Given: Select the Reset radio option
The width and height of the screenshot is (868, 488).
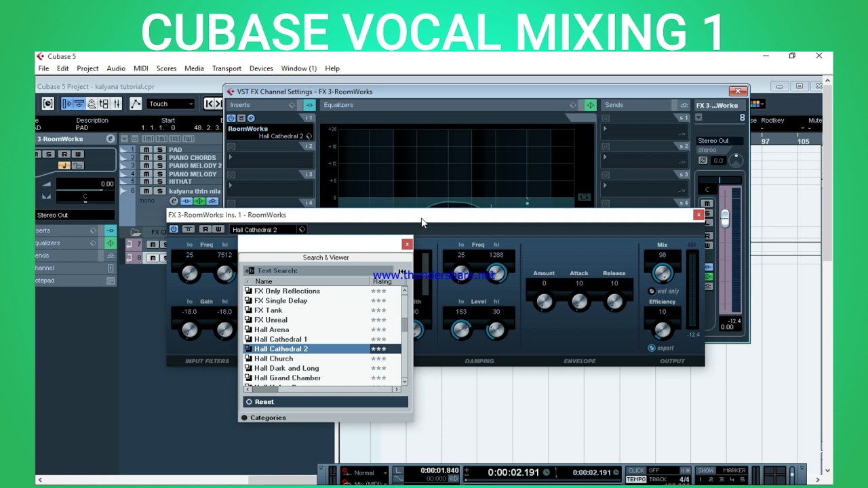Looking at the screenshot, I should click(x=249, y=402).
